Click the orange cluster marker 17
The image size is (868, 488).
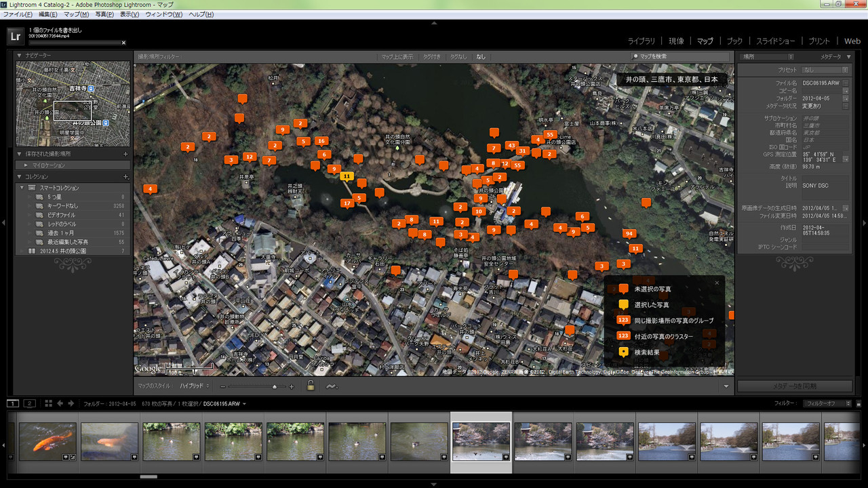click(347, 203)
